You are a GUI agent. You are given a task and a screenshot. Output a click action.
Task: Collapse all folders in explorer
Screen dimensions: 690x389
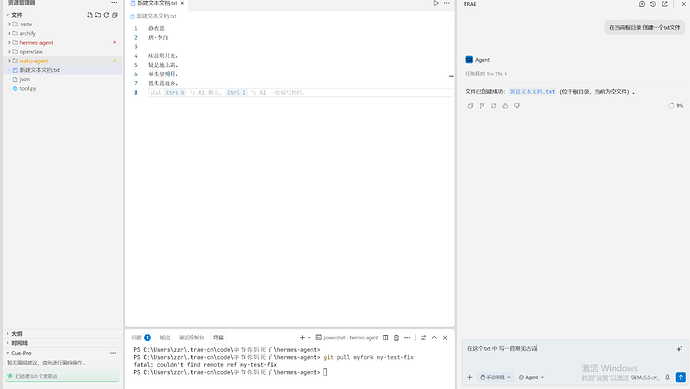[114, 15]
